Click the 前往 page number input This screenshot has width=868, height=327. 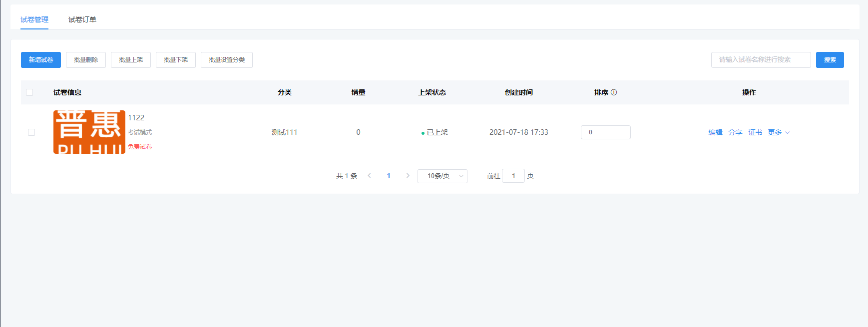coord(513,176)
